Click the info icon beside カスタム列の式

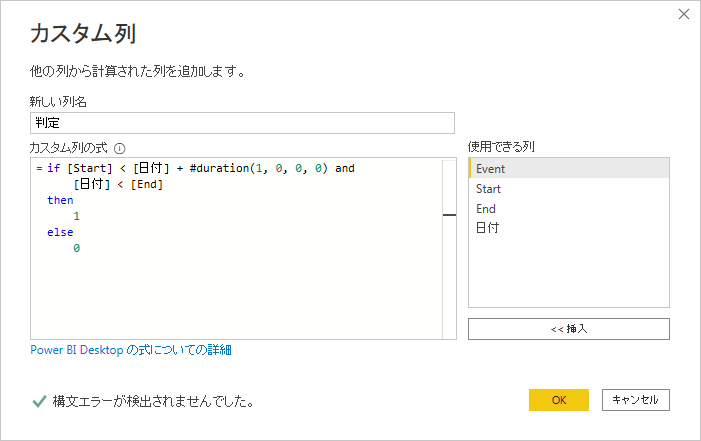click(x=119, y=148)
